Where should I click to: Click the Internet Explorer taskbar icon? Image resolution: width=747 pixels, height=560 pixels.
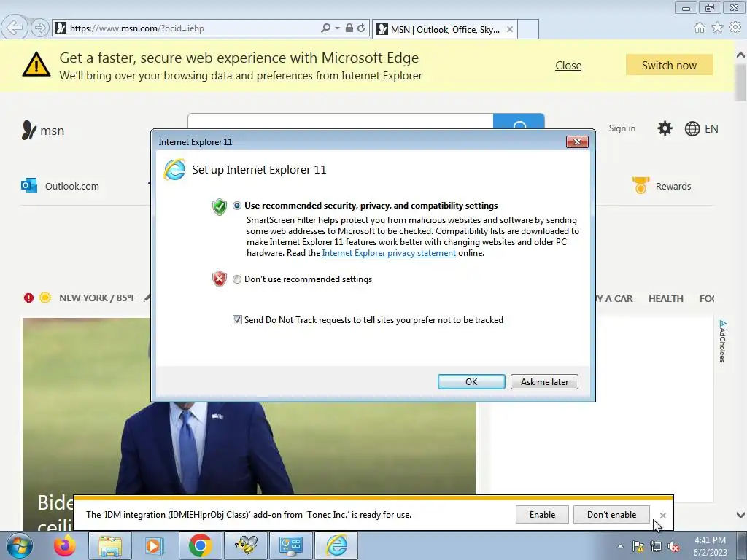(336, 545)
